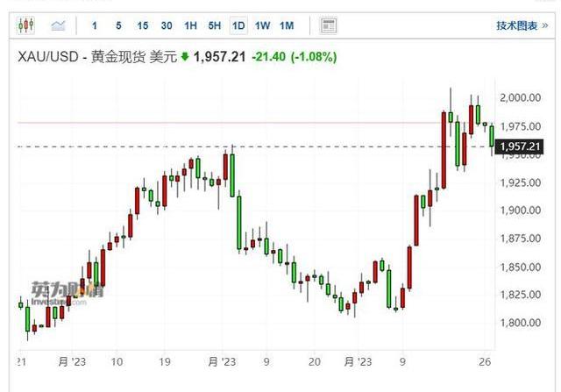The image size is (561, 392).
Task: Switch to the area chart type icon
Action: (59, 25)
